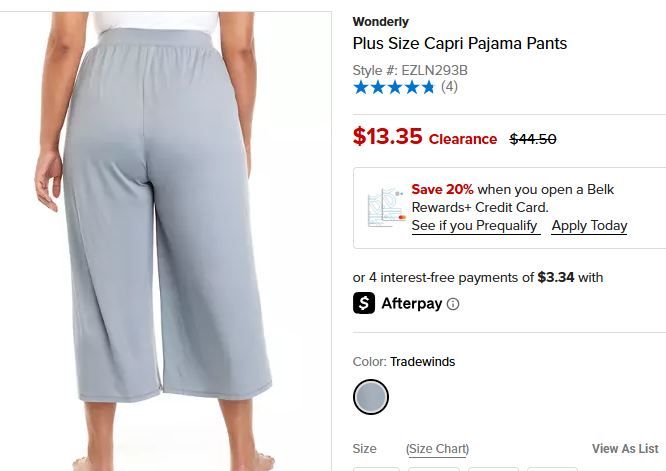
Task: Click the Afterpay brand name text
Action: [x=412, y=303]
